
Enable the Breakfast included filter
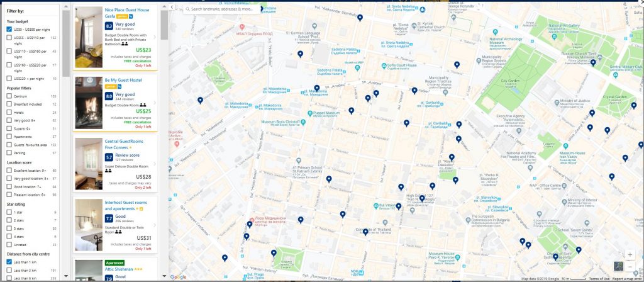[9, 104]
